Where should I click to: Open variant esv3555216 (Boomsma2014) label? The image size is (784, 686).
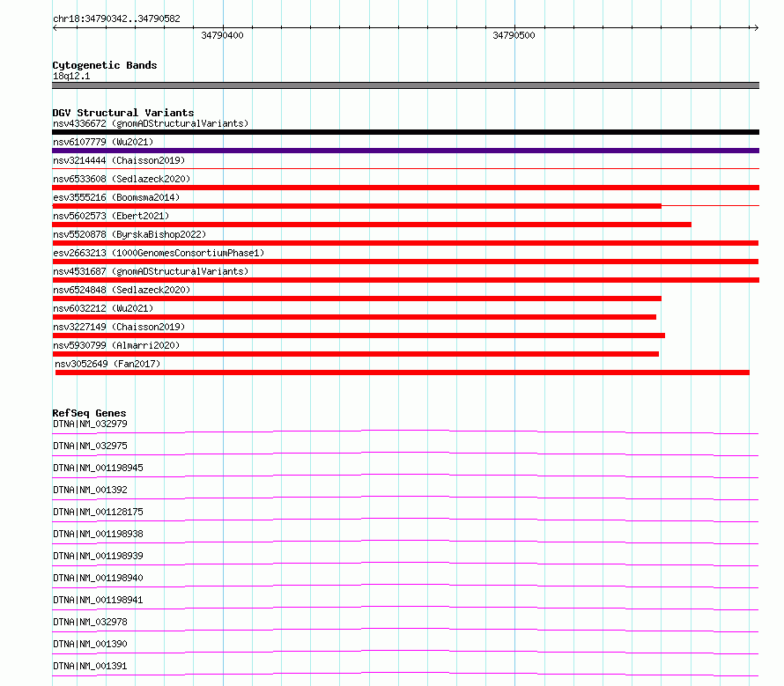116,197
